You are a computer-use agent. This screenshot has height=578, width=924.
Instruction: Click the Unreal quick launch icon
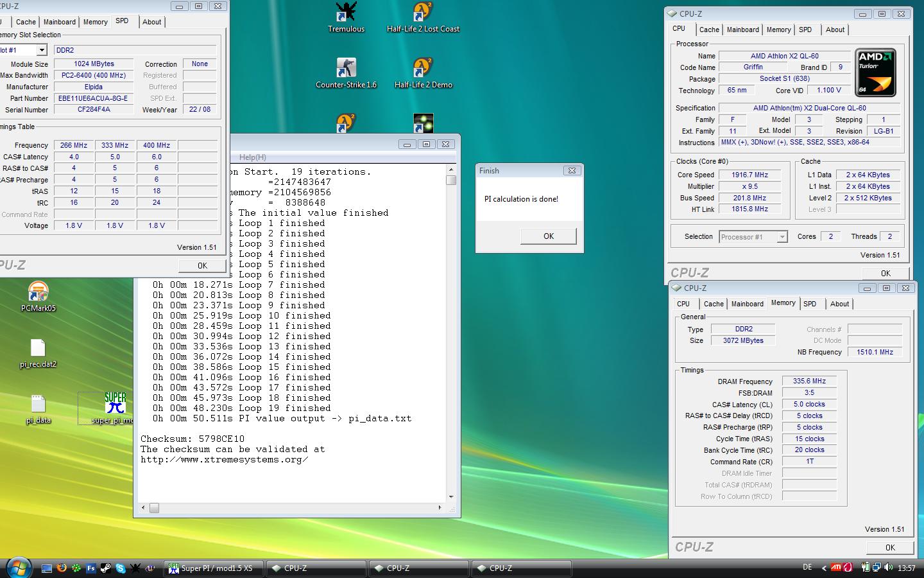click(x=150, y=568)
